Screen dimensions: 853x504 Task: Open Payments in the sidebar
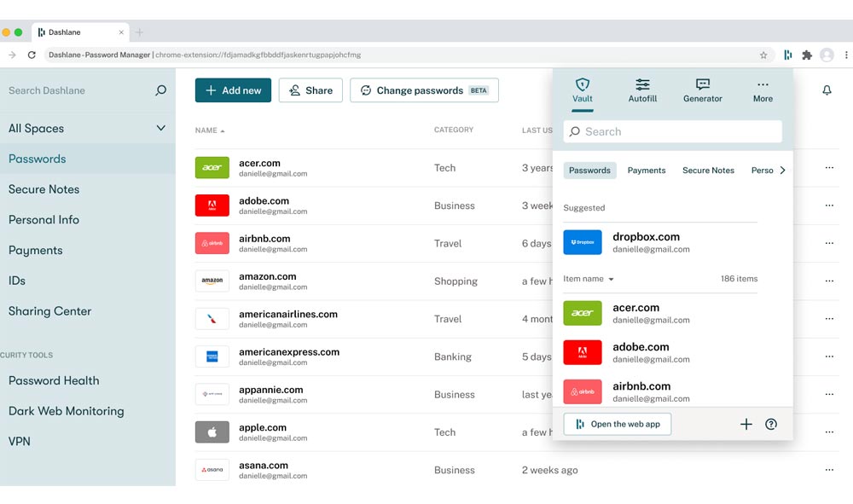pyautogui.click(x=88, y=250)
